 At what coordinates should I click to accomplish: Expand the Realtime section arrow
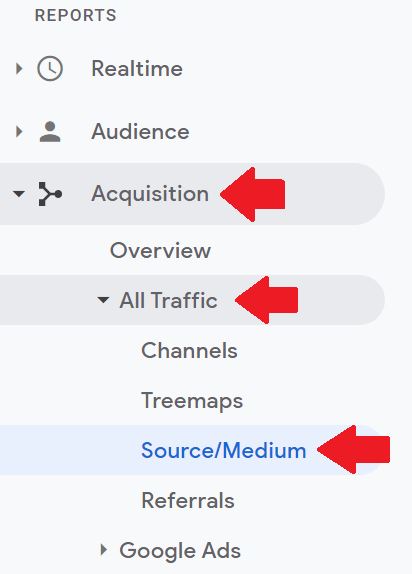point(19,68)
